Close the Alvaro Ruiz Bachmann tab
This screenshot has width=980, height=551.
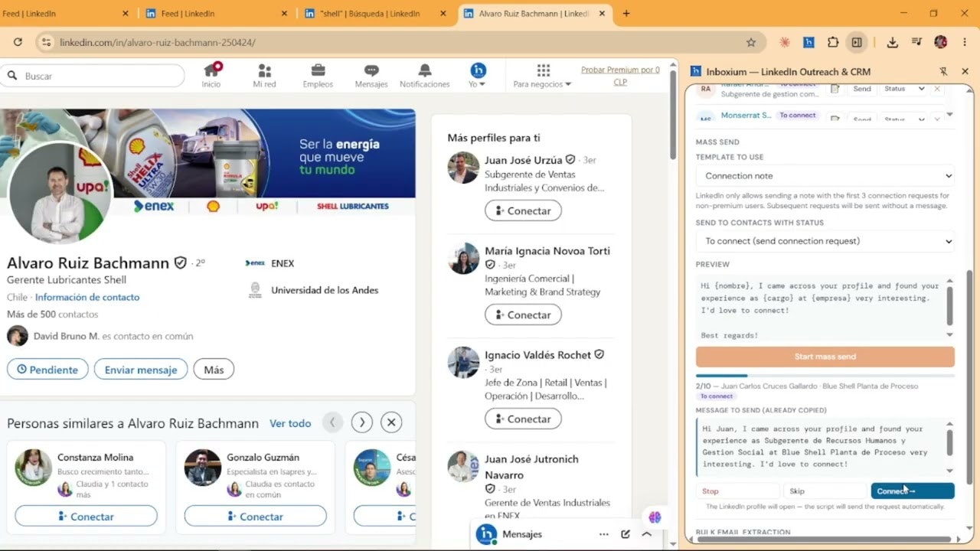click(x=602, y=13)
